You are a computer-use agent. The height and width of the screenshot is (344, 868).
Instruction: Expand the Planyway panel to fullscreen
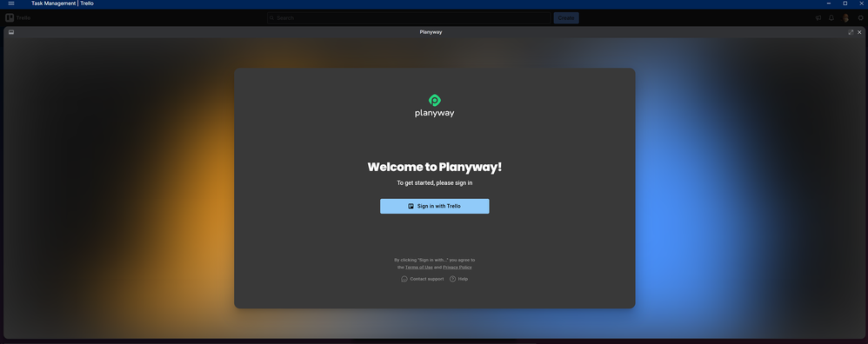point(851,32)
